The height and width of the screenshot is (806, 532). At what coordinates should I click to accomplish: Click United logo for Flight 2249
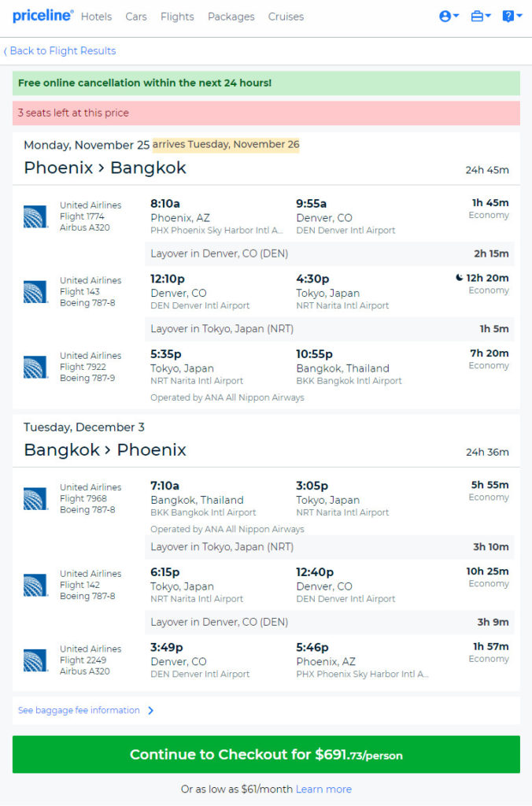[35, 660]
